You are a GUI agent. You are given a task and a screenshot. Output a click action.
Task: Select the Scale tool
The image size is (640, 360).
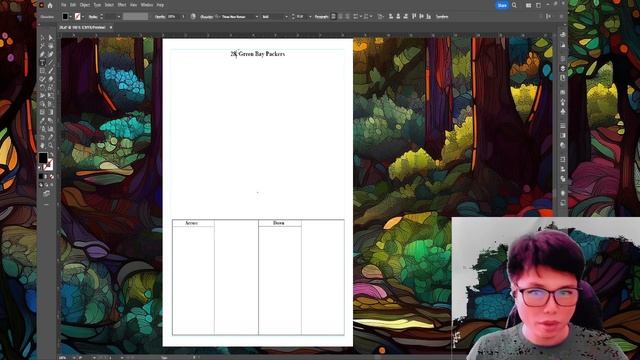pyautogui.click(x=51, y=87)
